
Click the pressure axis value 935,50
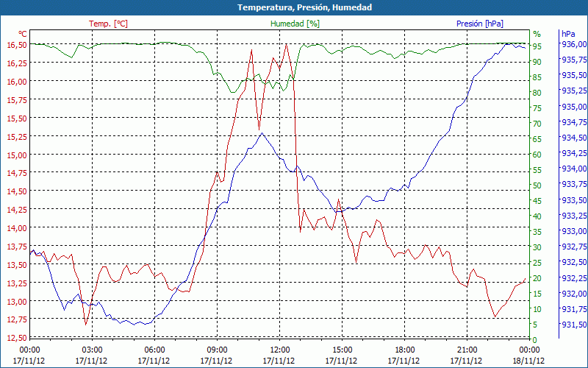(574, 76)
